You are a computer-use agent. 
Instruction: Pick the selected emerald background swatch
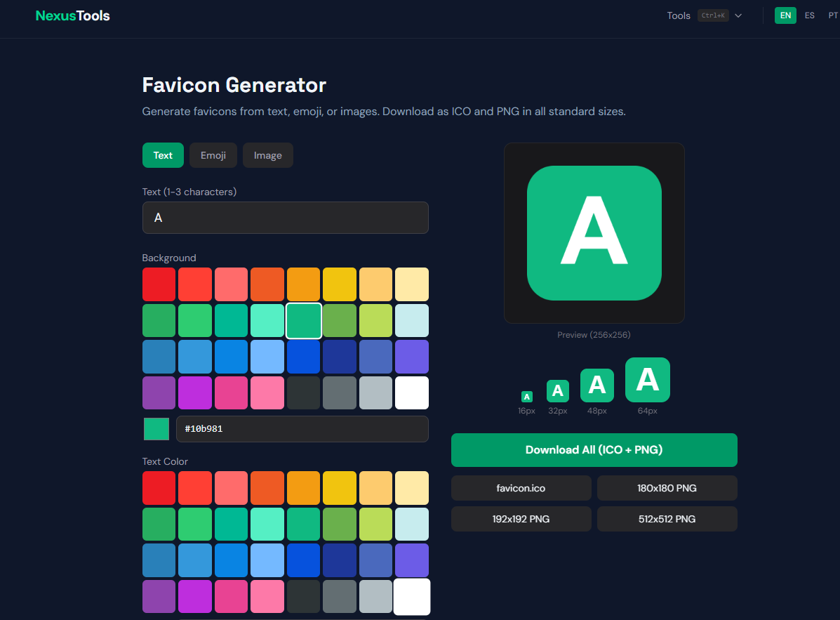pos(303,320)
